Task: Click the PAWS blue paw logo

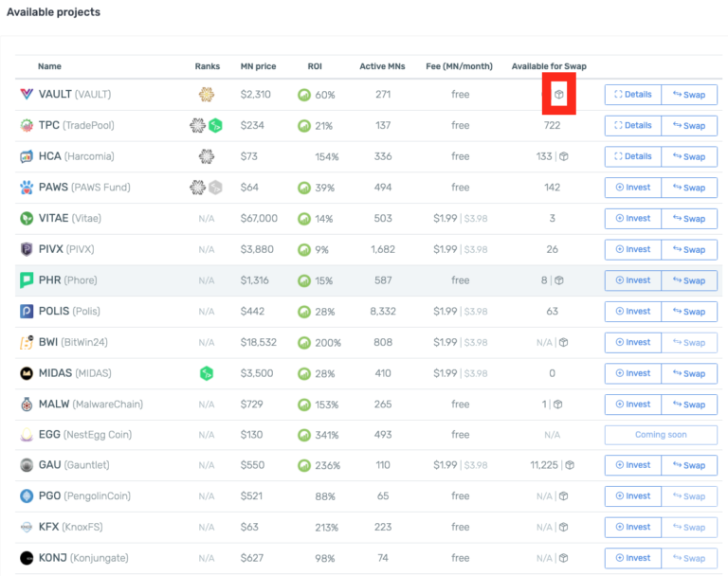Action: click(x=27, y=188)
